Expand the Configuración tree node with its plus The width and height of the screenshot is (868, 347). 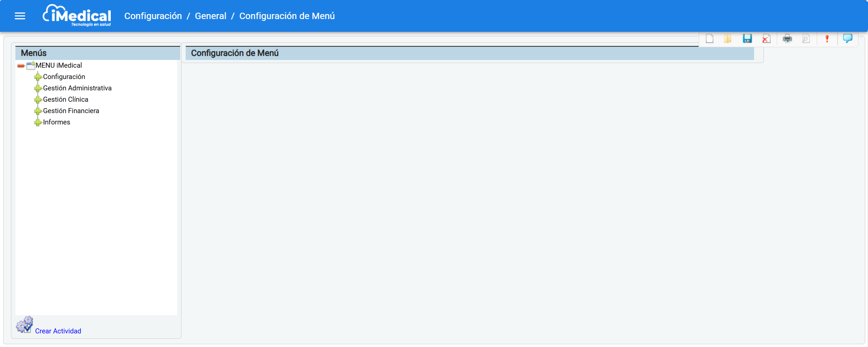coord(38,77)
